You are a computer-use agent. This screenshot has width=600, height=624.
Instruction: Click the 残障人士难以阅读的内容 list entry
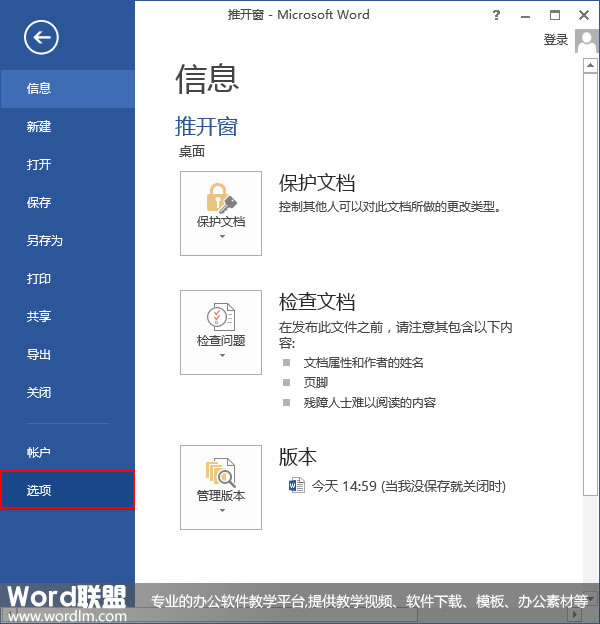(x=370, y=403)
